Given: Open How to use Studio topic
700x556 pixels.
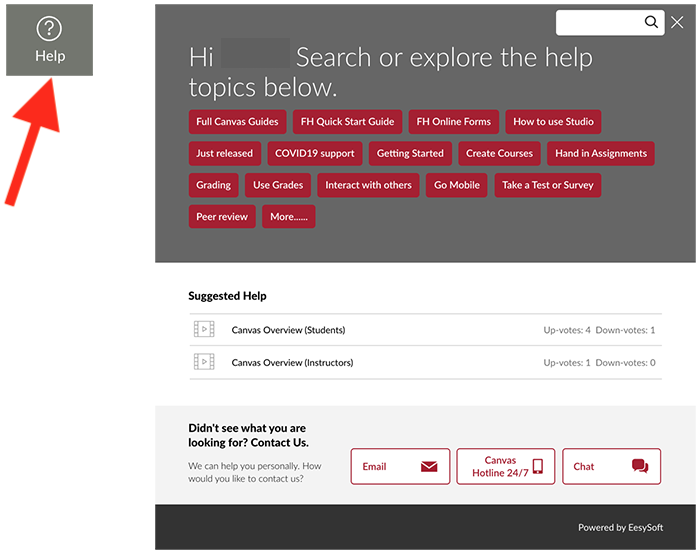Looking at the screenshot, I should 553,121.
